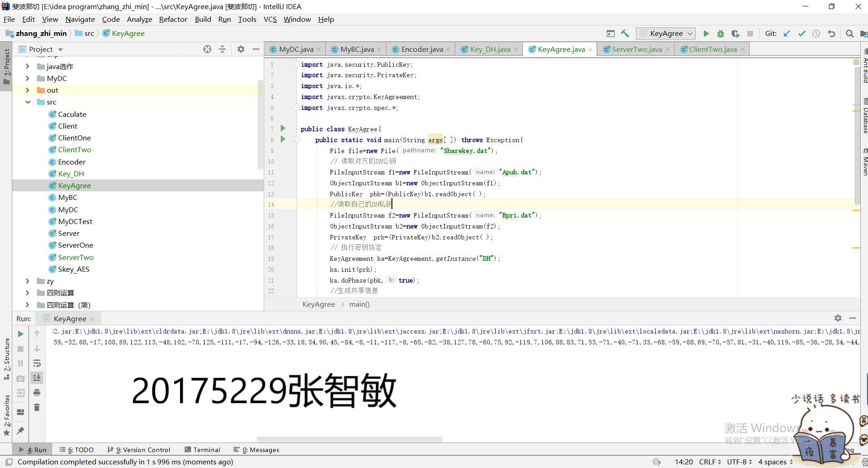Screen dimensions: 868x468
Task: Print the console output
Action: pos(37,393)
